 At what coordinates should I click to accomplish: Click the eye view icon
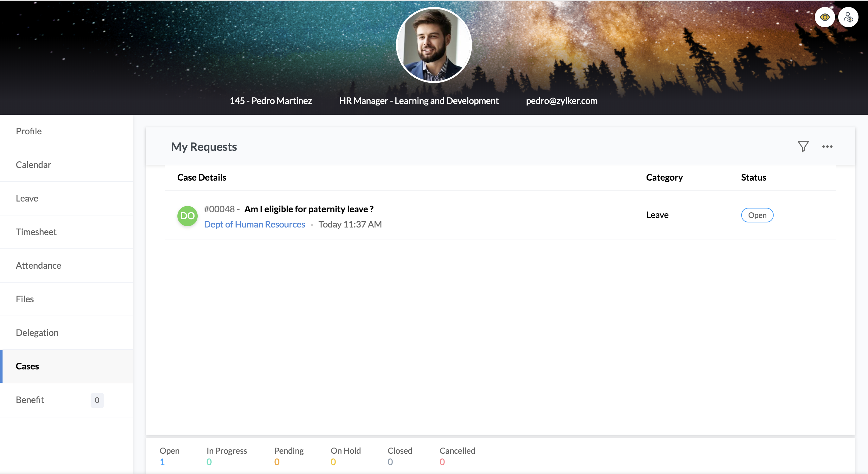click(x=824, y=17)
